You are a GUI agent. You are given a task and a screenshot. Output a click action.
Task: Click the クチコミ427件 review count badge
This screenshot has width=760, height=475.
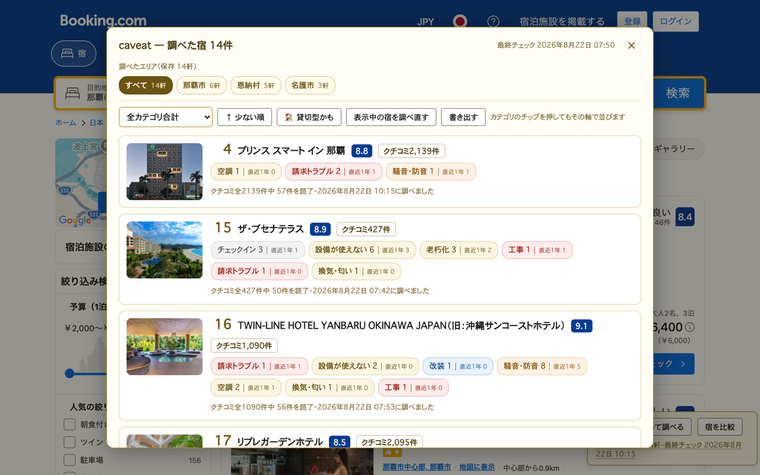point(366,229)
